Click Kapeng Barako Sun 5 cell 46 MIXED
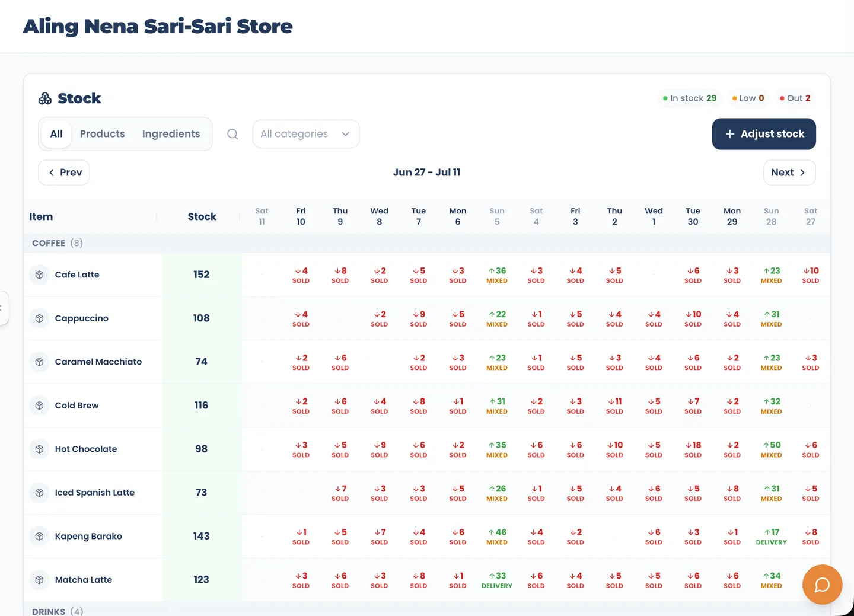 (497, 537)
